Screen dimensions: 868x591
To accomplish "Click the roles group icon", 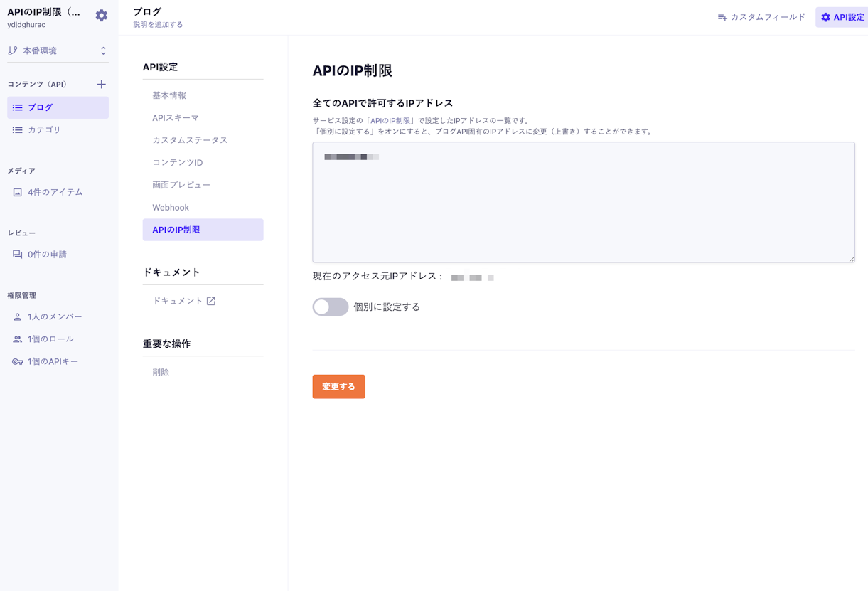I will 18,339.
